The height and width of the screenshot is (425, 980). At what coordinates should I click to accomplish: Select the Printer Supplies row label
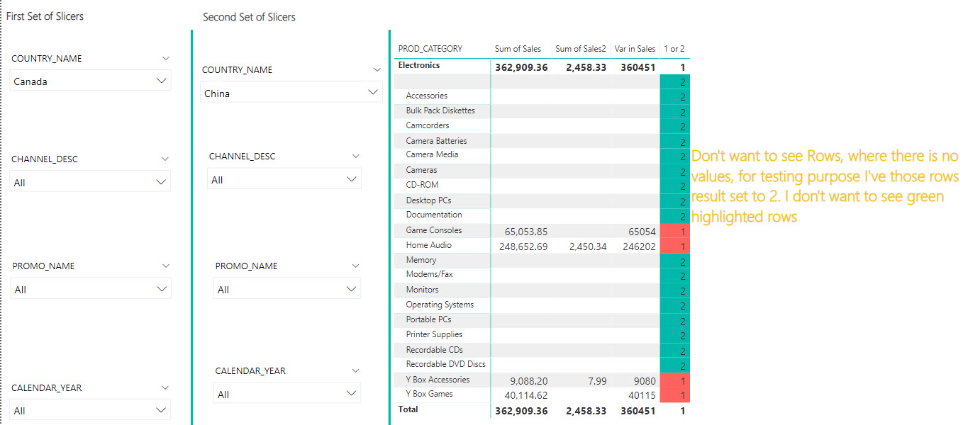[x=434, y=334]
